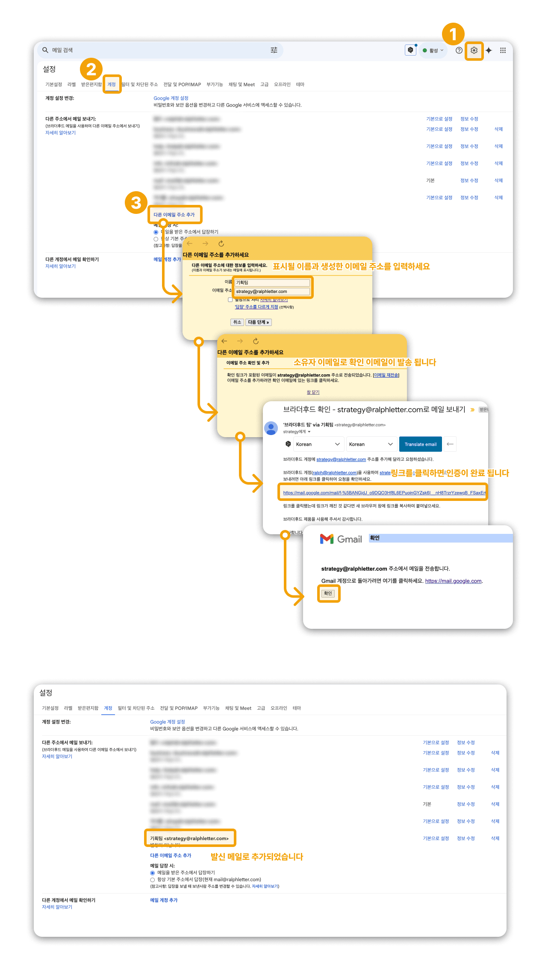The image size is (548, 980).
Task: Click the hexagon extension icon in the Gmail header
Action: point(410,50)
